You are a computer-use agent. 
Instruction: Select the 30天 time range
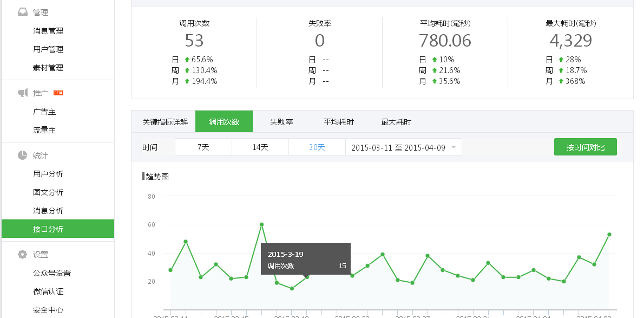point(317,147)
